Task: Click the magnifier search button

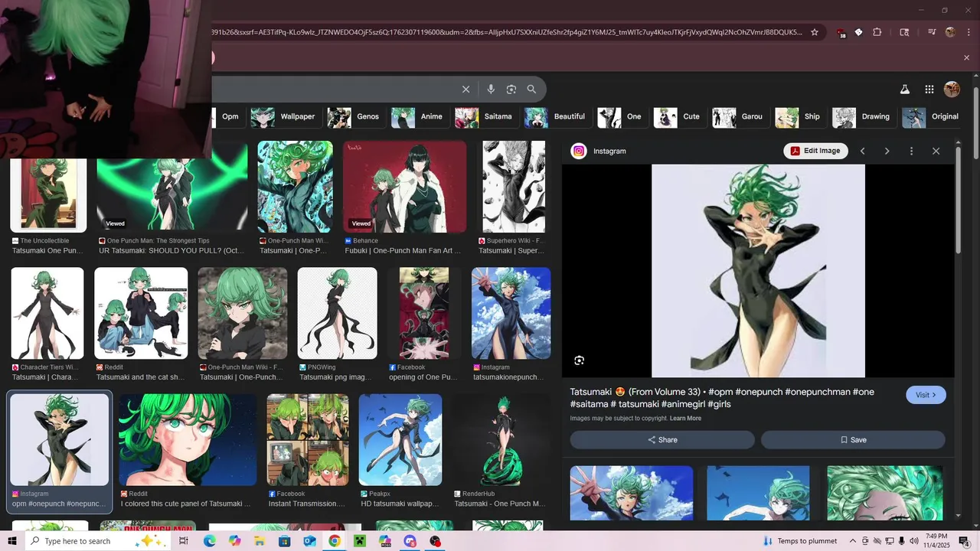Action: [532, 90]
